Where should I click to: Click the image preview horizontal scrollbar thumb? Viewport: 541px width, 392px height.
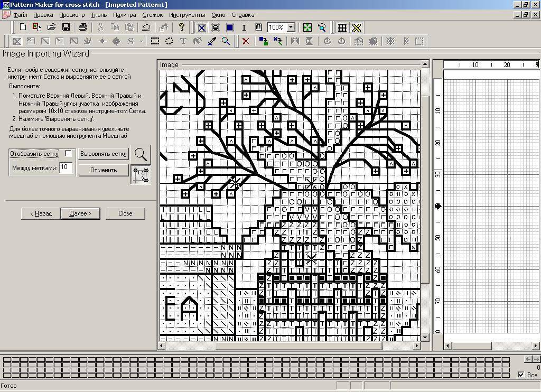(x=299, y=346)
